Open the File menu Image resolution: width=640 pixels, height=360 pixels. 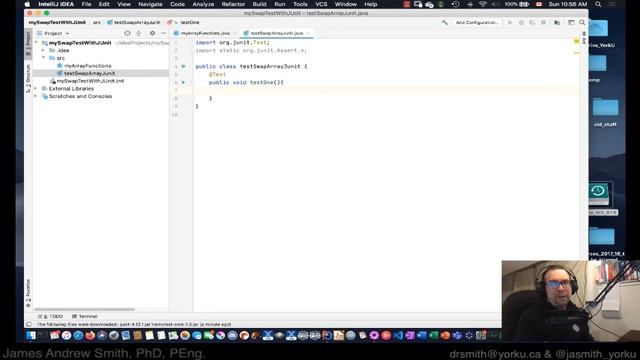click(86, 4)
